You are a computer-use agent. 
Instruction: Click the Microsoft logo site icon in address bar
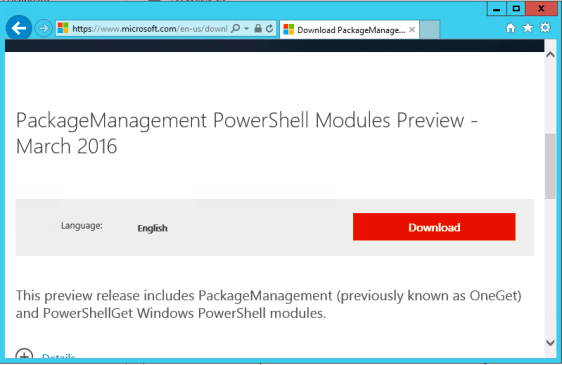coord(63,28)
